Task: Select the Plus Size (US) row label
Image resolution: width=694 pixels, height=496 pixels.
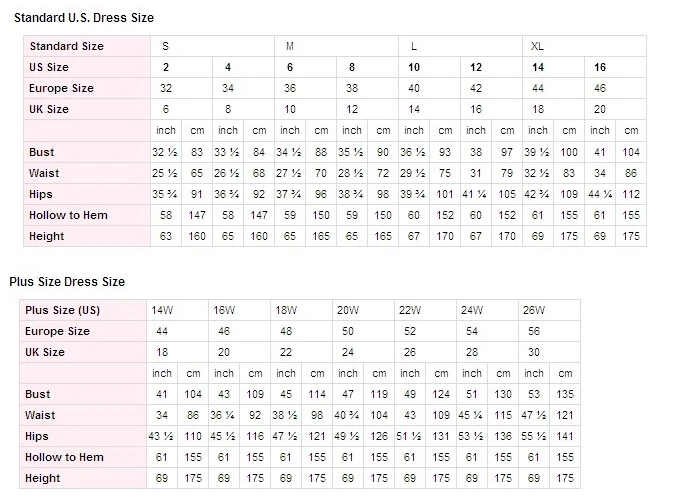Action: click(x=64, y=310)
